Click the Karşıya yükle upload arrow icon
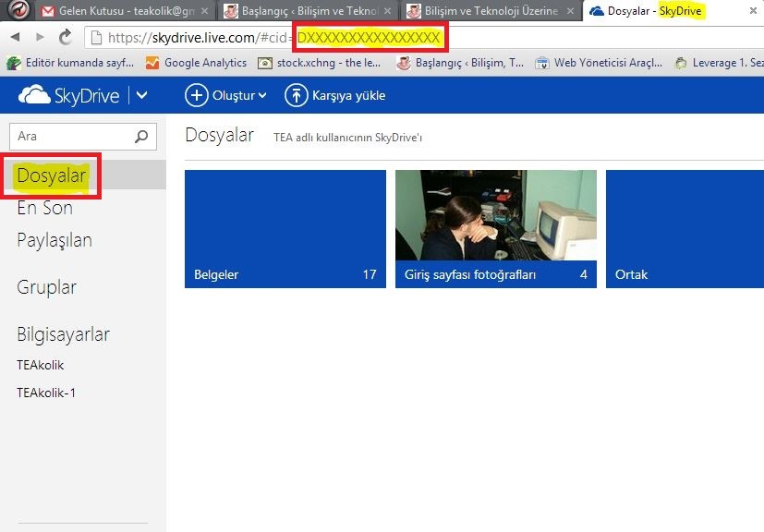764x532 pixels. point(296,95)
